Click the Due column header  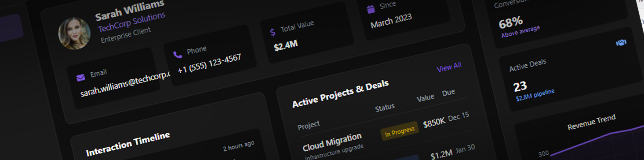click(x=448, y=92)
